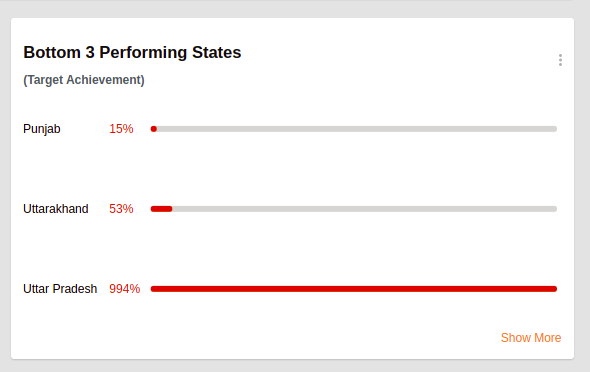Click the word Bottom in the card title
The height and width of the screenshot is (372, 590).
tap(52, 52)
